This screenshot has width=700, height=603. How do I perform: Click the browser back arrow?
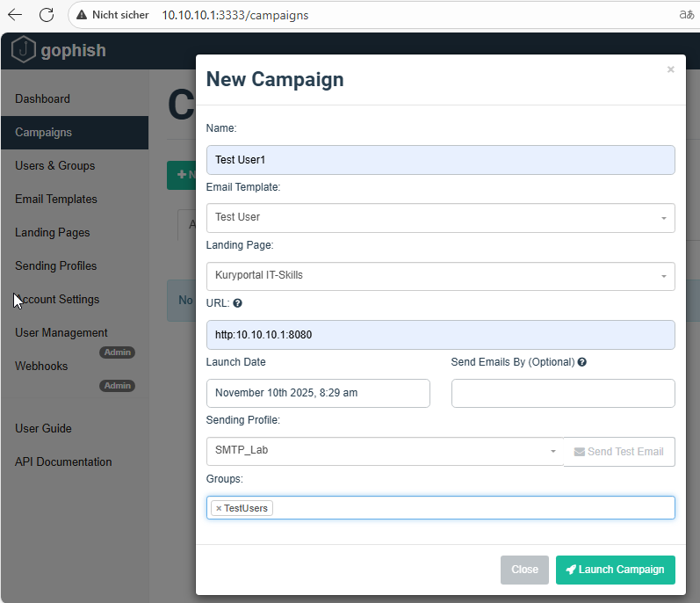coord(15,15)
